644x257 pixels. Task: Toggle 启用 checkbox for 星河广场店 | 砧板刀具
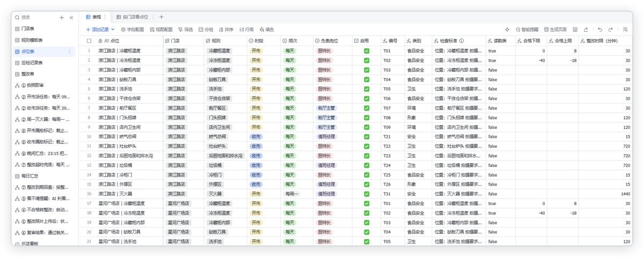(x=367, y=232)
